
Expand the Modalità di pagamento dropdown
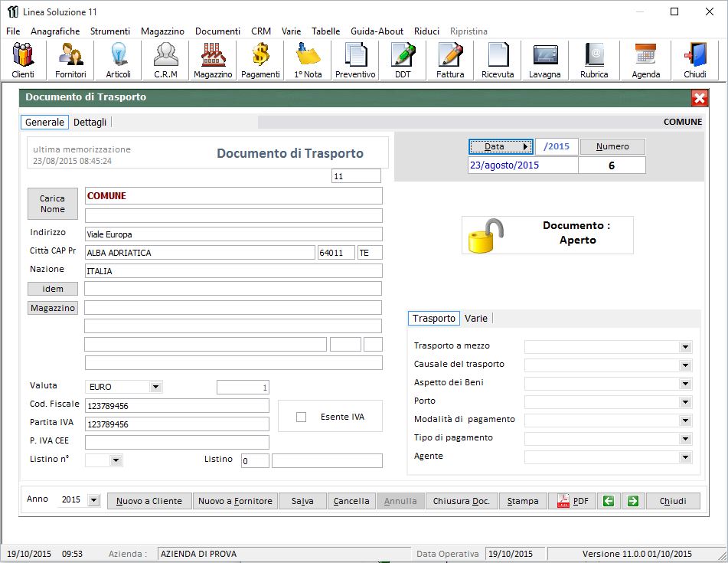coord(685,421)
